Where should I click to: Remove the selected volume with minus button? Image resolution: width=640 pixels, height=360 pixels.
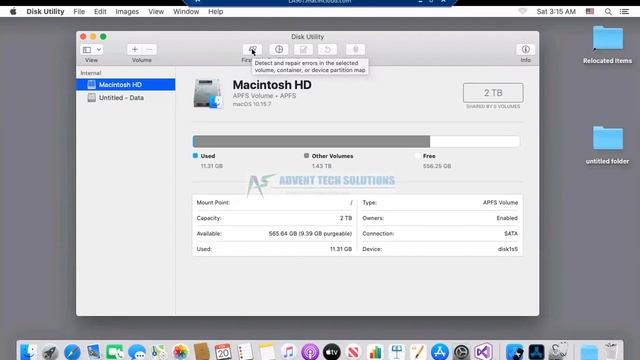pyautogui.click(x=149, y=49)
